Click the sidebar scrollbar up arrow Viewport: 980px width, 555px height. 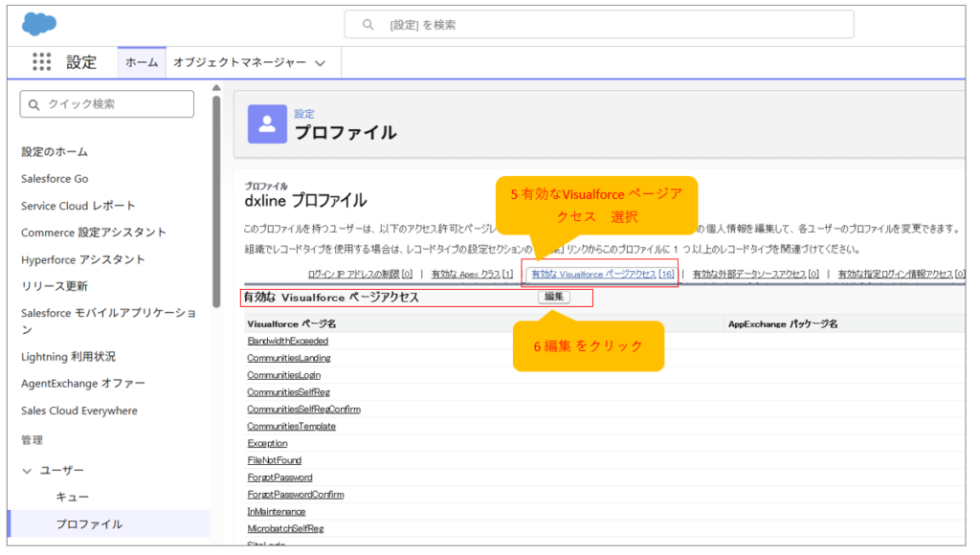click(x=216, y=87)
